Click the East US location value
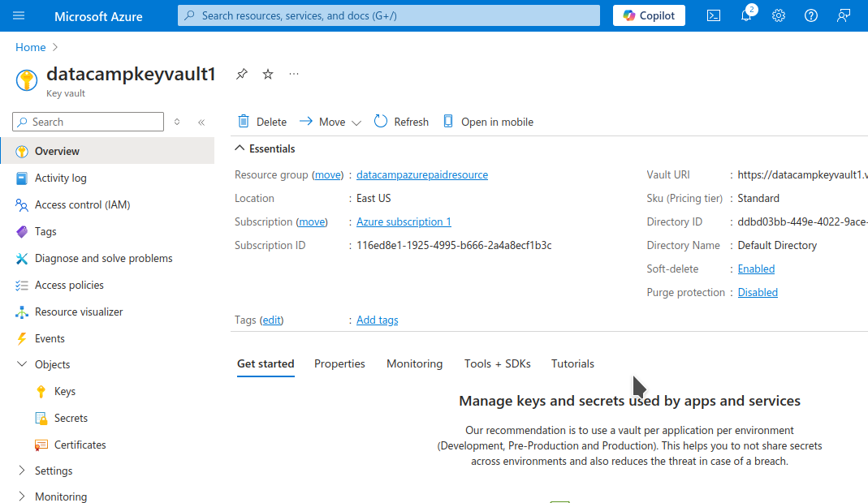The image size is (868, 503). 374,198
